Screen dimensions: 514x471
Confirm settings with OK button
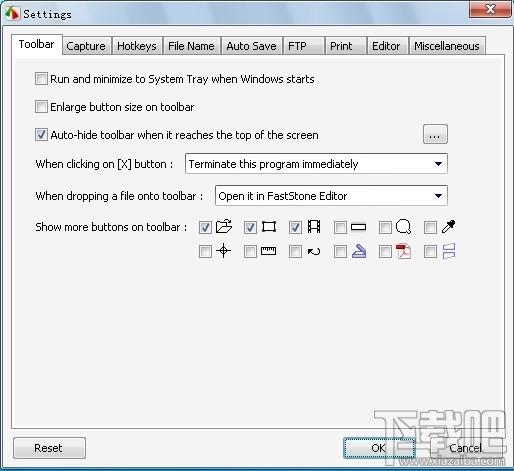coord(379,448)
